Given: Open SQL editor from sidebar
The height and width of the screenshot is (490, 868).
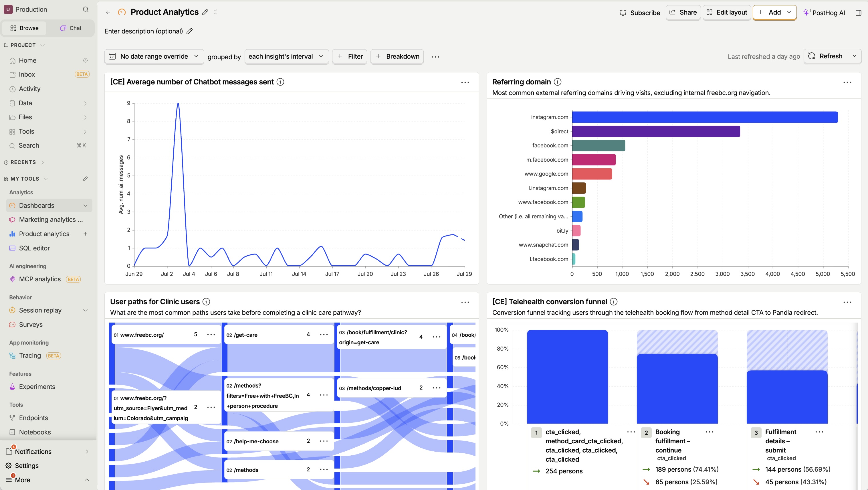Looking at the screenshot, I should tap(49, 248).
